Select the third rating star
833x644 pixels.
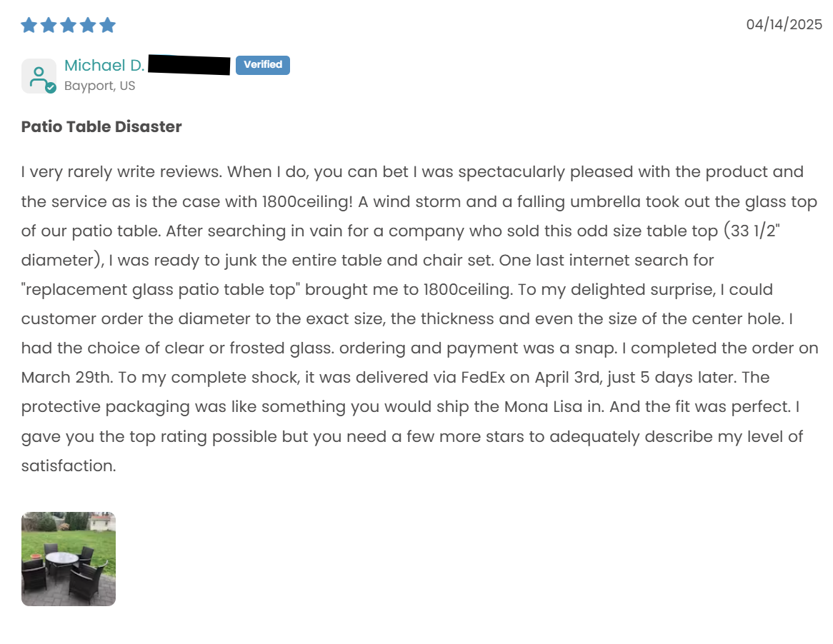pyautogui.click(x=69, y=26)
